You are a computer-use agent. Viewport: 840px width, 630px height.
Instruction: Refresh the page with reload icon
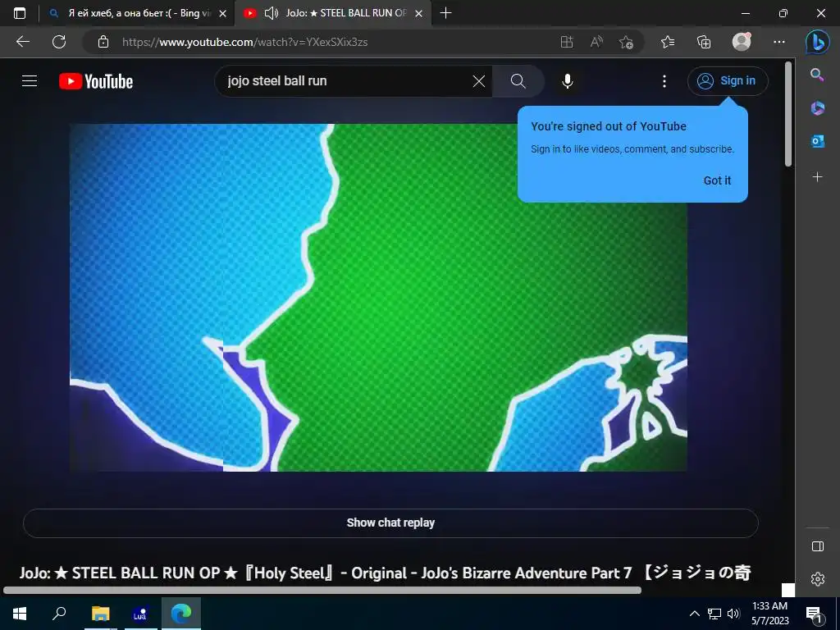59,42
